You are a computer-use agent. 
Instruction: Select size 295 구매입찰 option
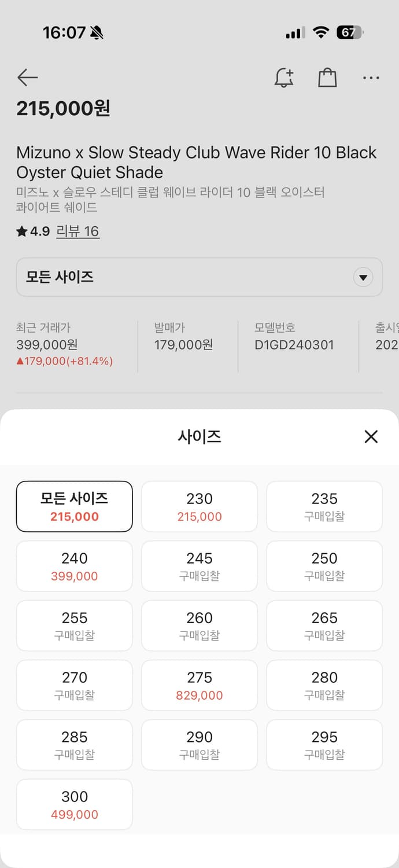click(324, 745)
